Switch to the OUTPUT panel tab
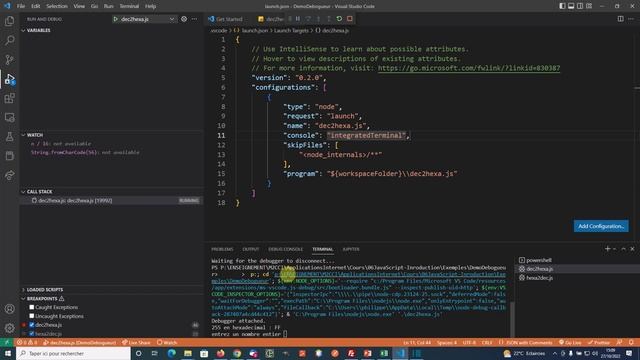Screen dimensions: 640x360 251,249
